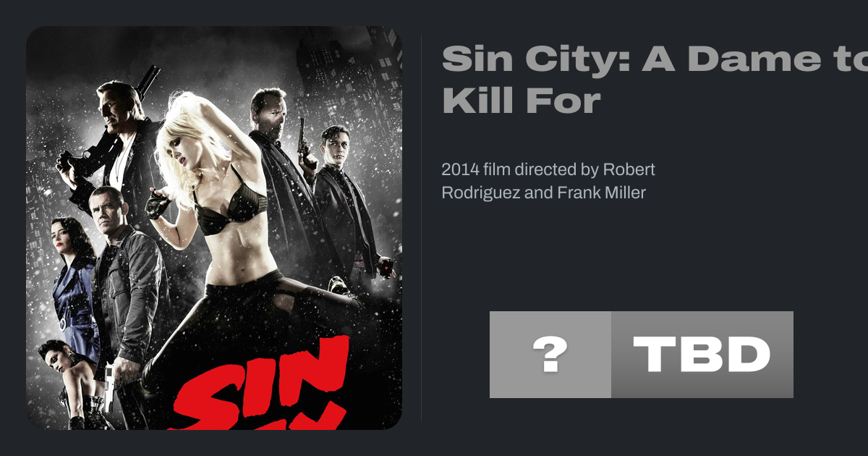Click the skyscraper in the poster background
The height and width of the screenshot is (456, 868).
pyautogui.click(x=347, y=80)
